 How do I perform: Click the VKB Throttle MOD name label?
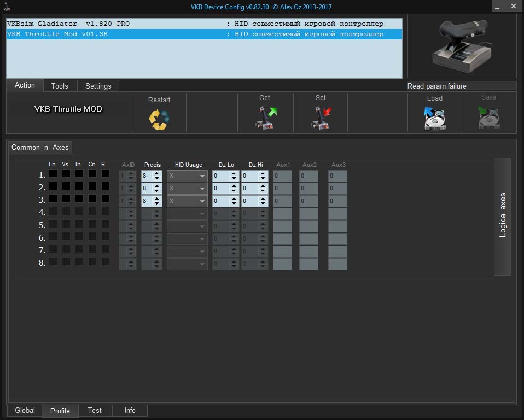(x=68, y=109)
